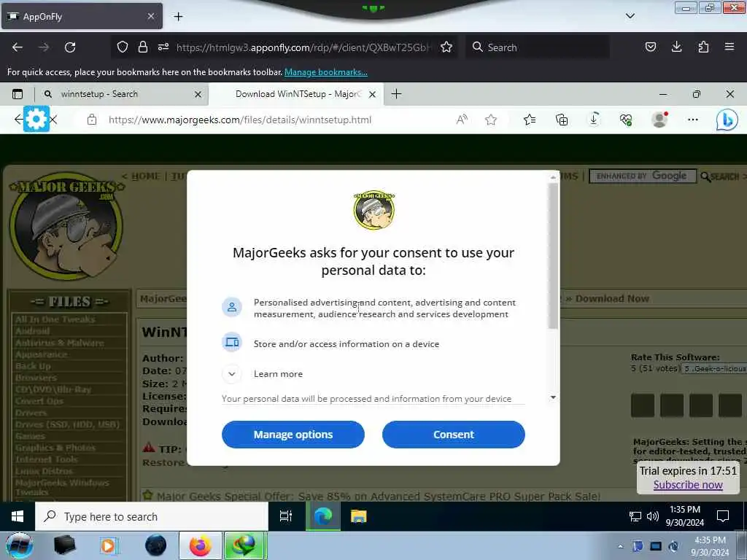This screenshot has width=747, height=560.
Task: Open the Edge Favorites list icon
Action: [x=530, y=120]
